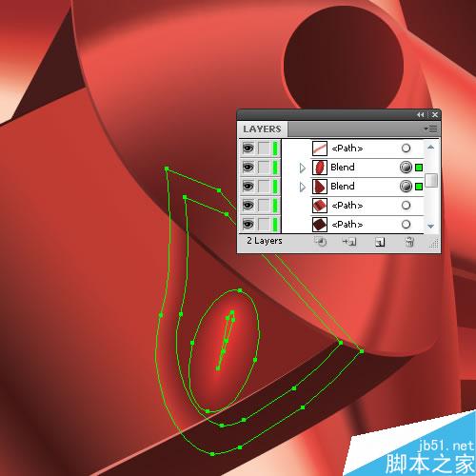The width and height of the screenshot is (476, 476).
Task: Collapse the Layers panel with double-arrow icon
Action: pyautogui.click(x=421, y=114)
